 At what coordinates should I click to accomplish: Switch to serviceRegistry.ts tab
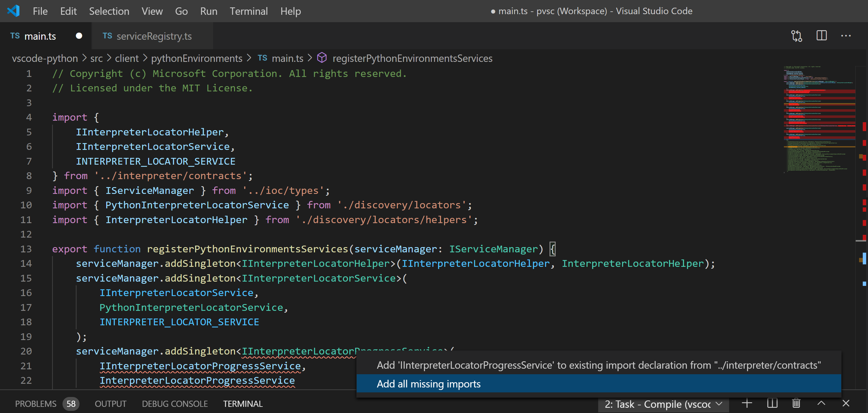click(x=154, y=36)
